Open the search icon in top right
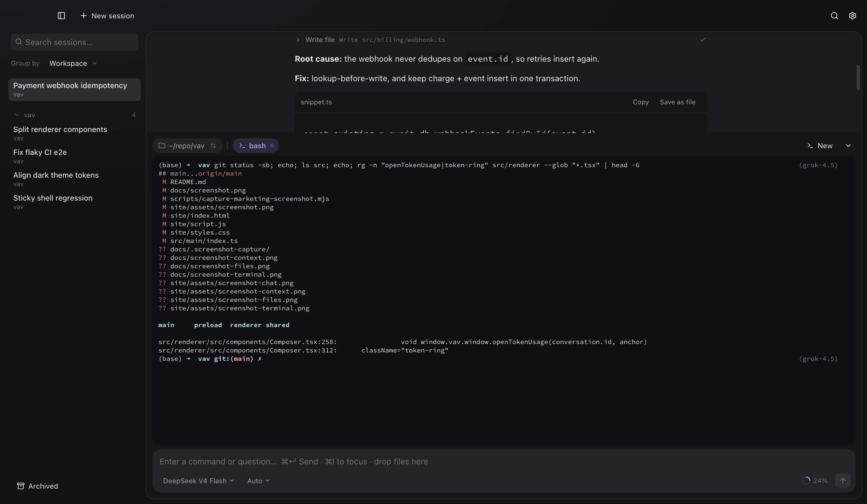 834,16
